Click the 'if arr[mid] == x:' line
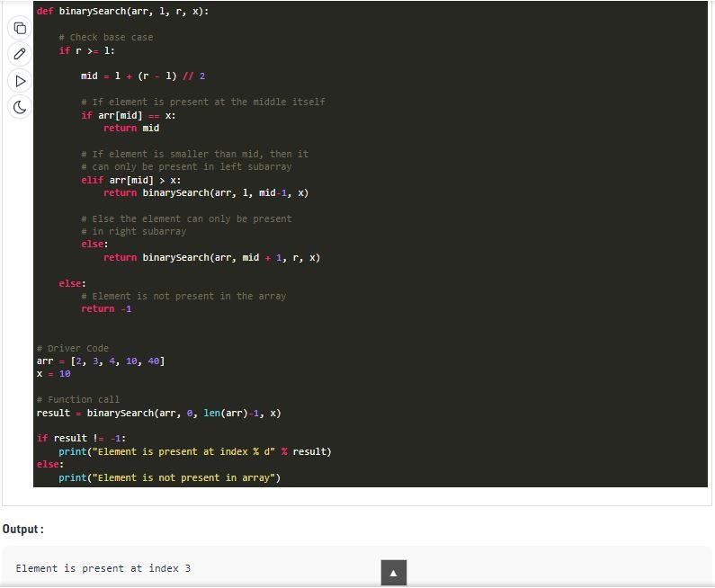Screen dimensions: 715x588 pos(128,115)
